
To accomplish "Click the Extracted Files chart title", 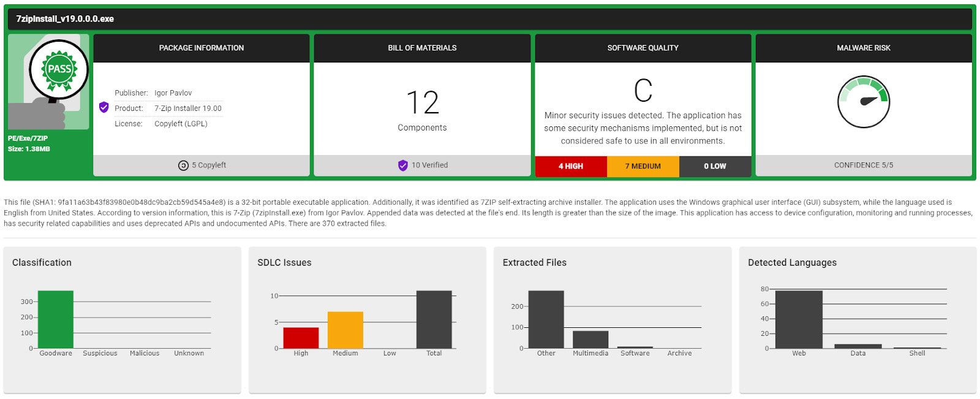I will (535, 262).
